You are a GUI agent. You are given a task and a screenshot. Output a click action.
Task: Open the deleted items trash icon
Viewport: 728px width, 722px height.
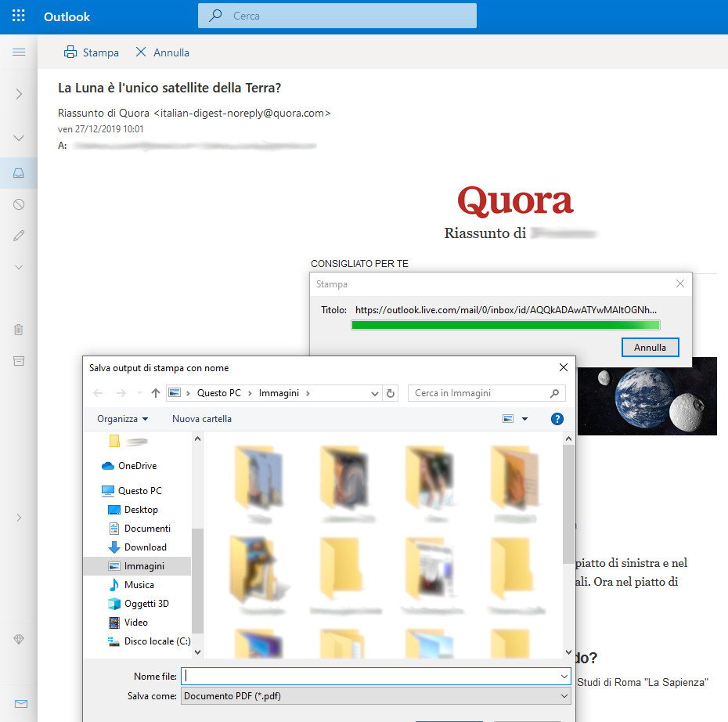tap(19, 330)
